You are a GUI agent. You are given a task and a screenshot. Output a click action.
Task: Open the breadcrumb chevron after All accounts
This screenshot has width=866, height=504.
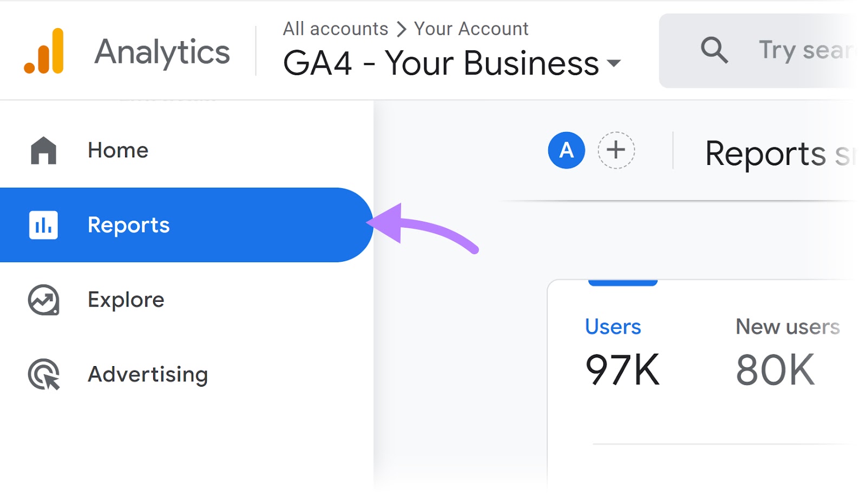click(x=401, y=29)
